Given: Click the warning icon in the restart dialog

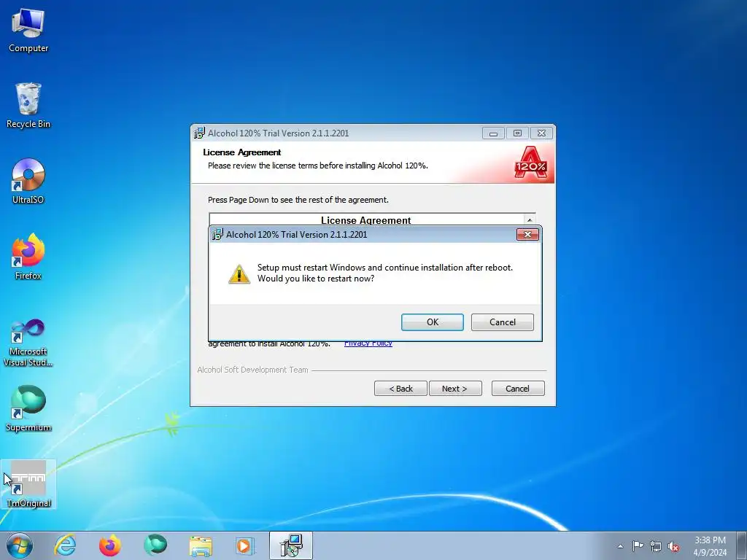Looking at the screenshot, I should pos(239,274).
